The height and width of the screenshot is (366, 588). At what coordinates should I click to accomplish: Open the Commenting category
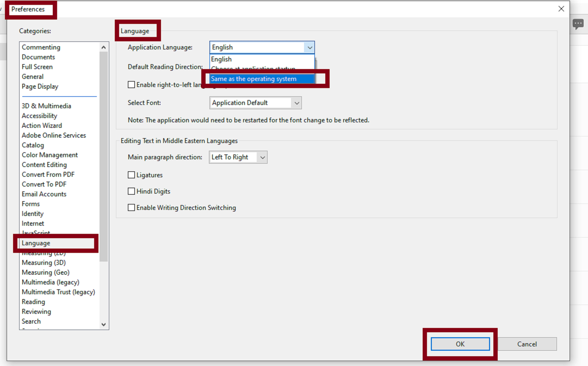(41, 47)
